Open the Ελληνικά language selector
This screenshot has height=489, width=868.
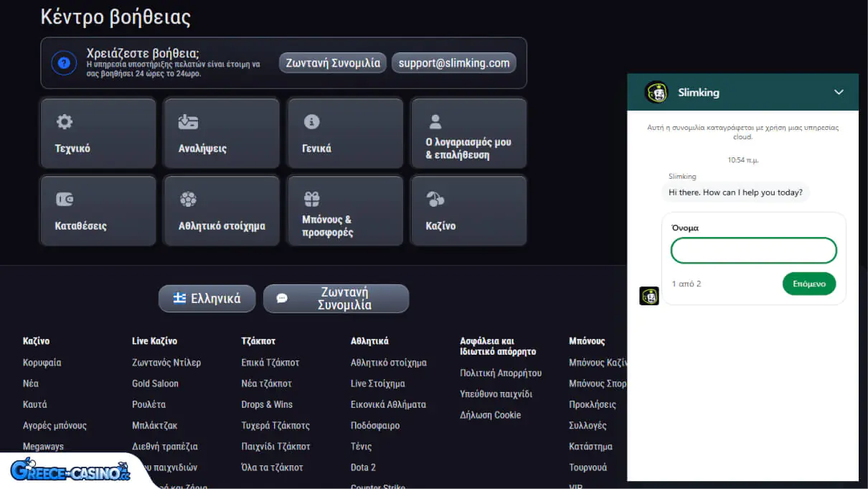(207, 299)
